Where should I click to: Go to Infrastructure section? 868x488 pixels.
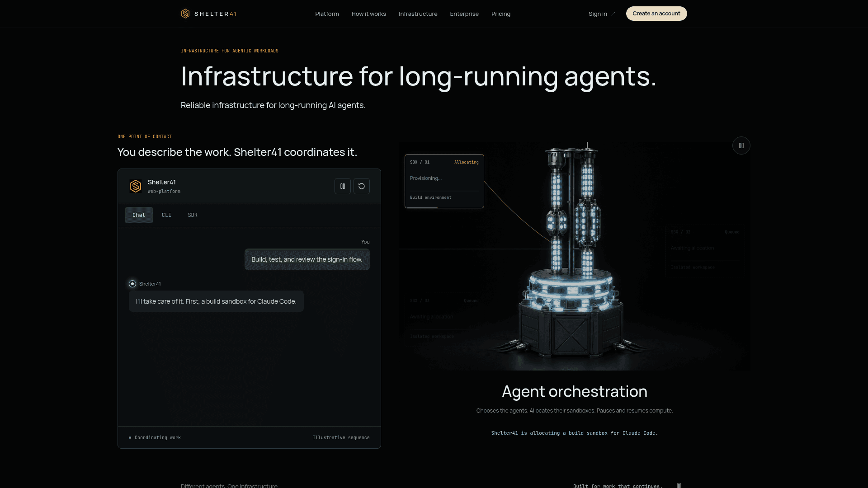coord(418,14)
